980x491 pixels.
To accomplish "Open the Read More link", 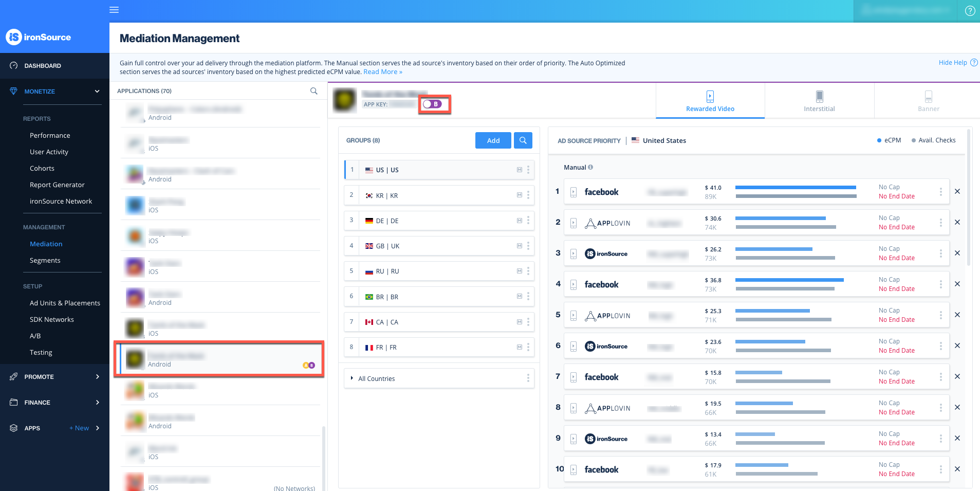I will point(382,72).
